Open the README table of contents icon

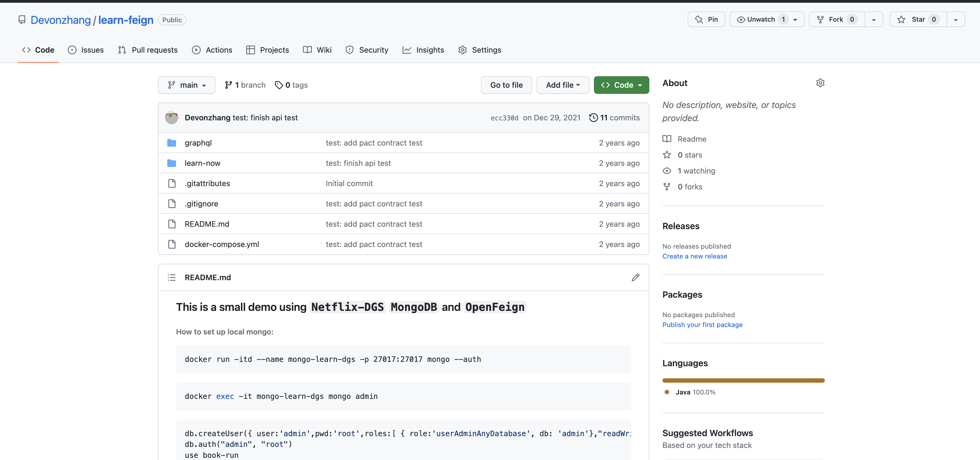point(172,277)
